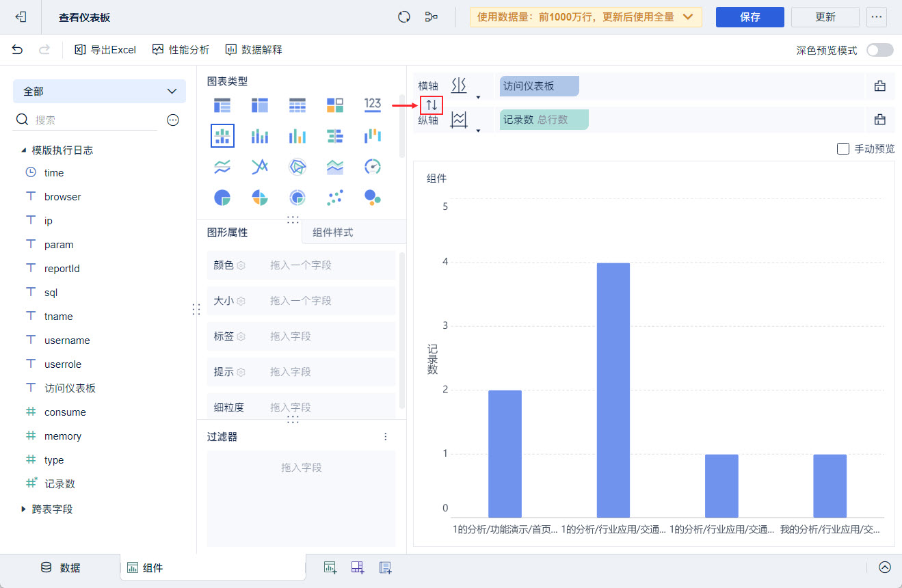Select the waterfall chart type

[x=372, y=135]
